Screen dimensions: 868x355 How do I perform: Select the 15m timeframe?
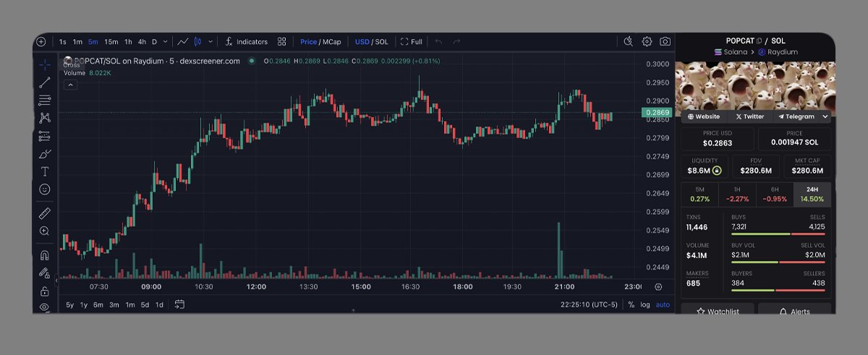[x=111, y=42]
